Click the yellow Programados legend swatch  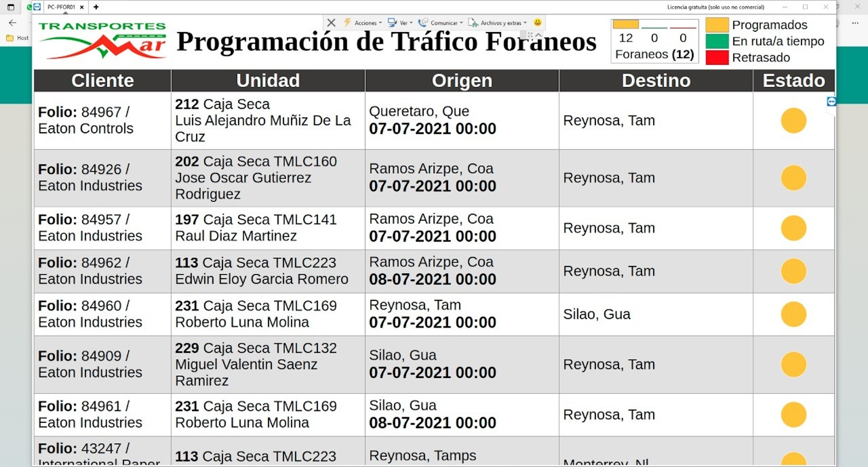(x=717, y=25)
